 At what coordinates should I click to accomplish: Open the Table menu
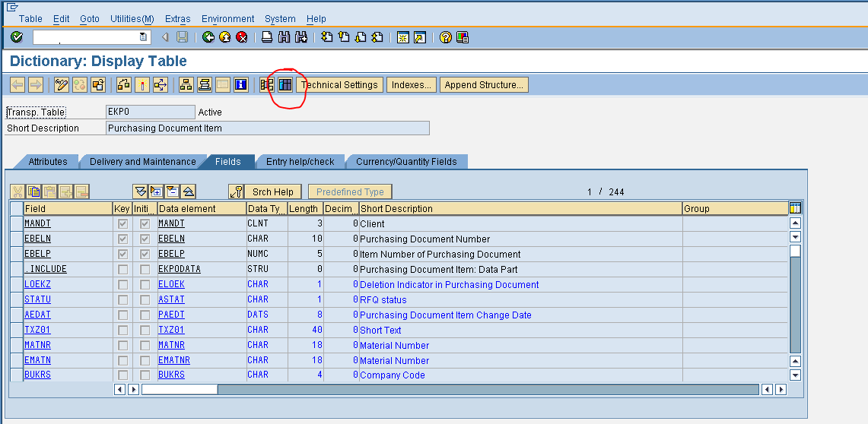[30, 19]
